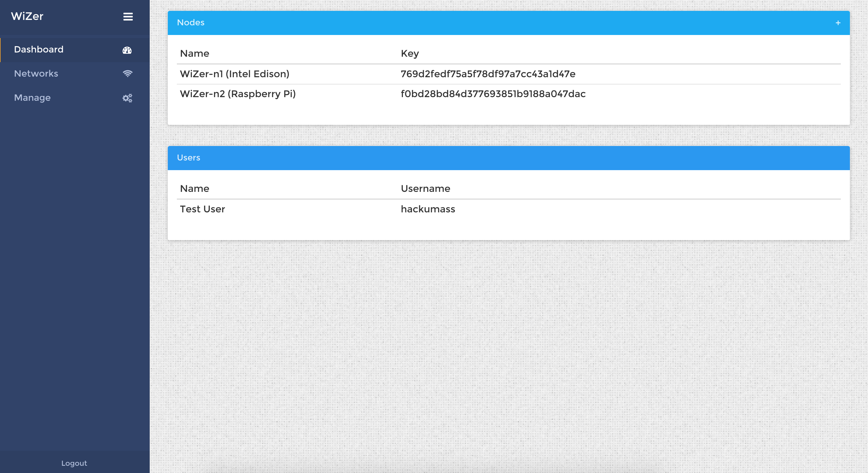Click Logout at sidebar bottom

74,463
